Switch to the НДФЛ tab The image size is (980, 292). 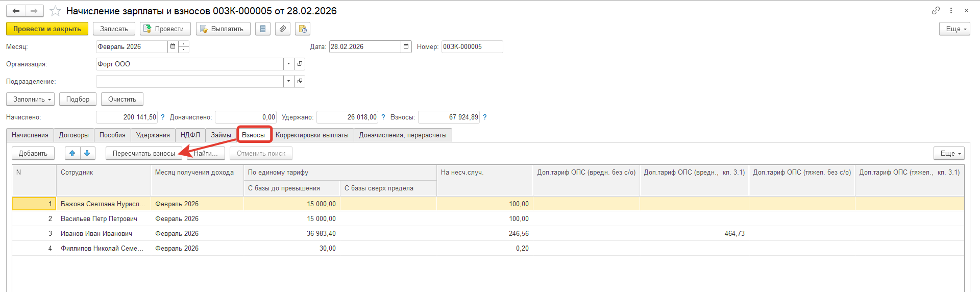[x=190, y=135]
